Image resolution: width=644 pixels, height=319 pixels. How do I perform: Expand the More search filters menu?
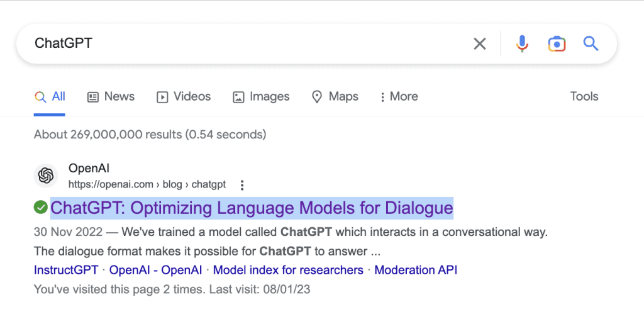pyautogui.click(x=399, y=97)
